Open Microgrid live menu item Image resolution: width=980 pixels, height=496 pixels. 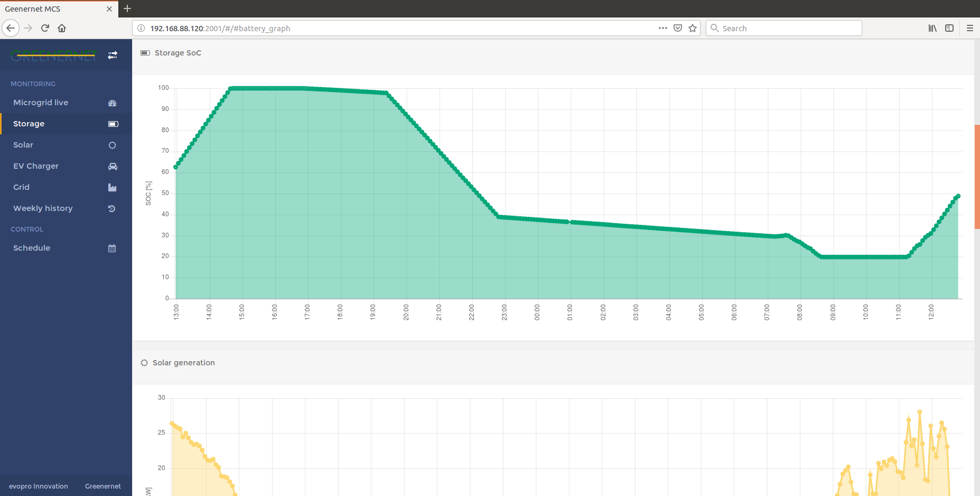[x=66, y=103]
